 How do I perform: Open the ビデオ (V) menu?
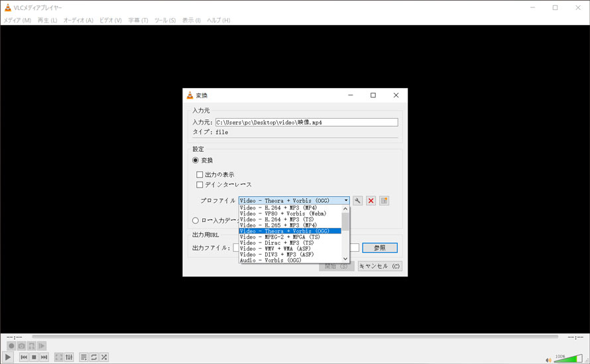[111, 20]
